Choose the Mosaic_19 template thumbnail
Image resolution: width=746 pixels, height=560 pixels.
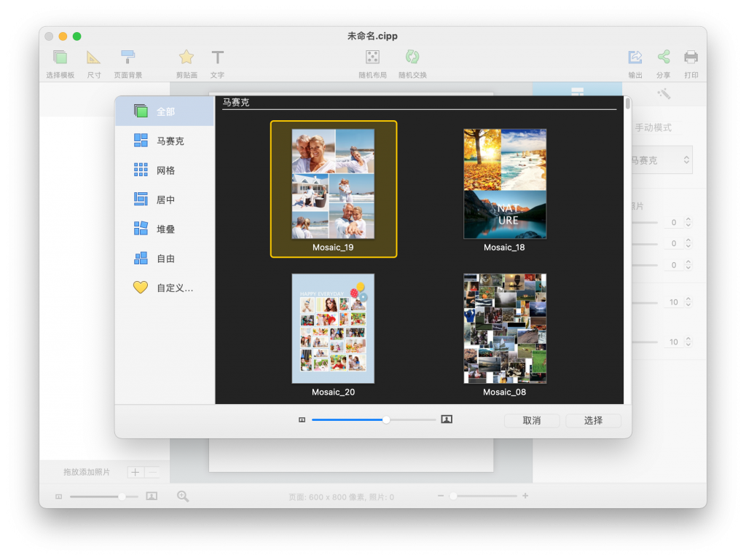(x=333, y=184)
